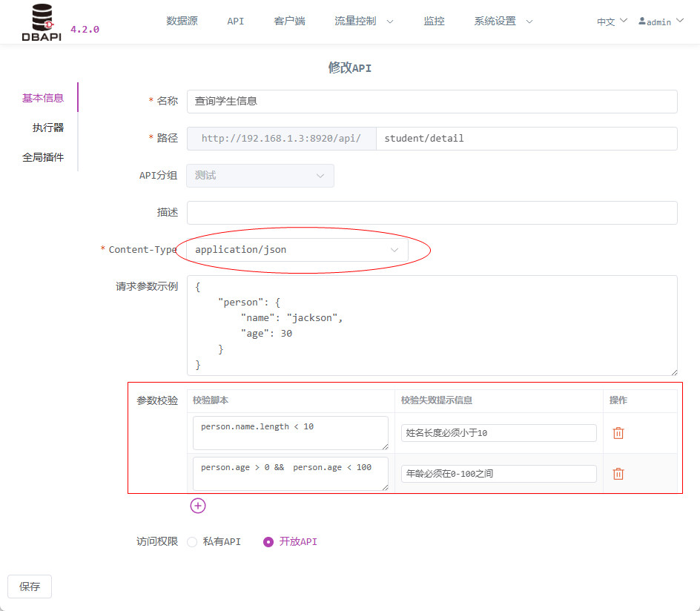Viewport: 700px width, 611px height.
Task: Open the API menu item
Action: (235, 21)
